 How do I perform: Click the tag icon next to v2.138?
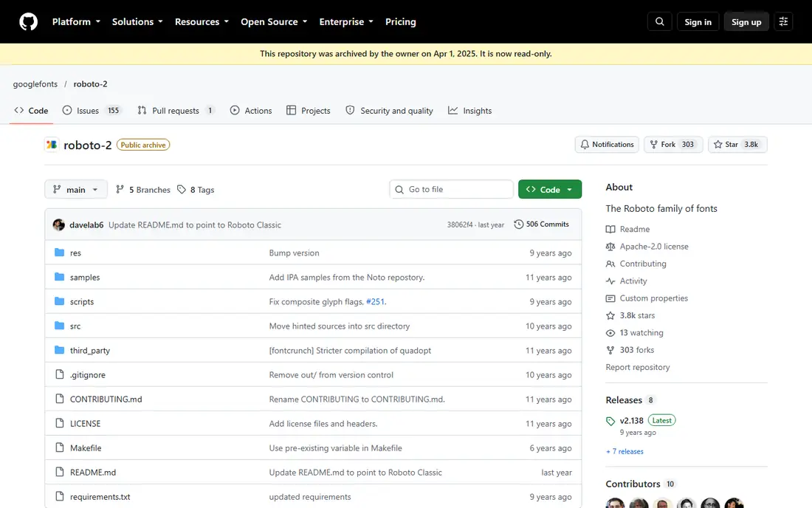(x=610, y=421)
